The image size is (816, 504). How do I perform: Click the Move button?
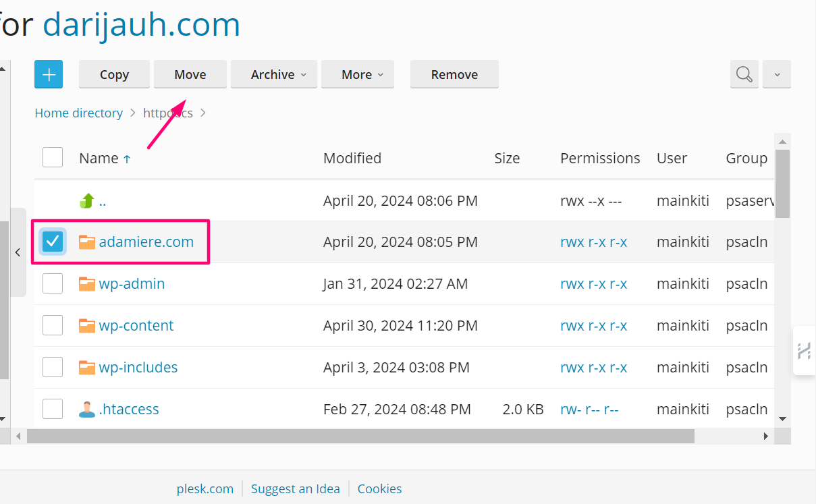pos(190,74)
